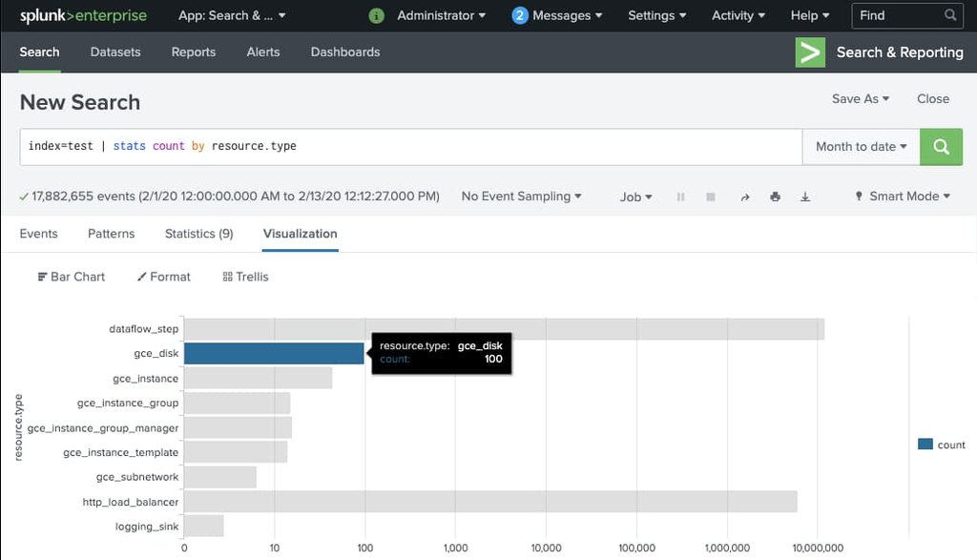The height and width of the screenshot is (560, 977).
Task: Click the gce_instance_group bar
Action: tap(238, 403)
